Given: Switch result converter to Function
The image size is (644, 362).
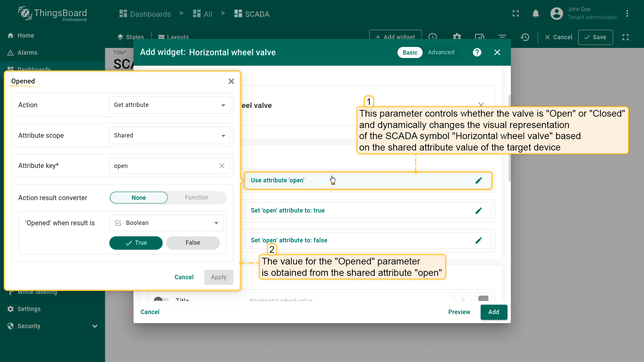Looking at the screenshot, I should 197,198.
